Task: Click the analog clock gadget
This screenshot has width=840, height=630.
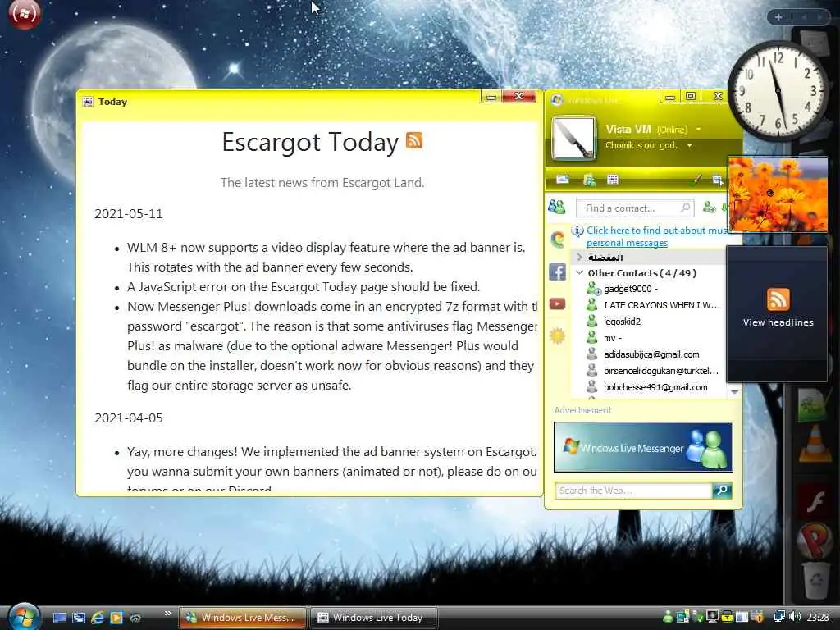Action: click(x=778, y=90)
